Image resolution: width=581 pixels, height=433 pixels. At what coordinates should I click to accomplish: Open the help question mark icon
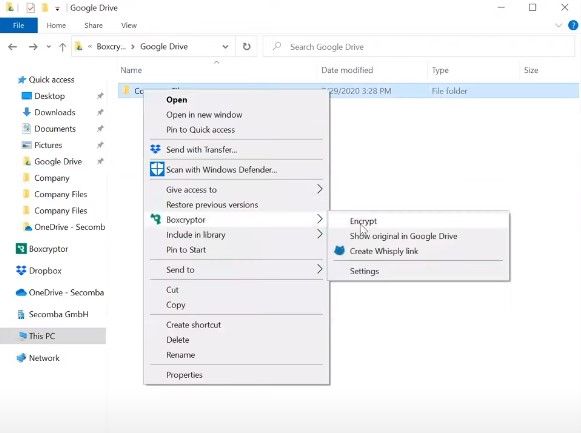pyautogui.click(x=573, y=25)
